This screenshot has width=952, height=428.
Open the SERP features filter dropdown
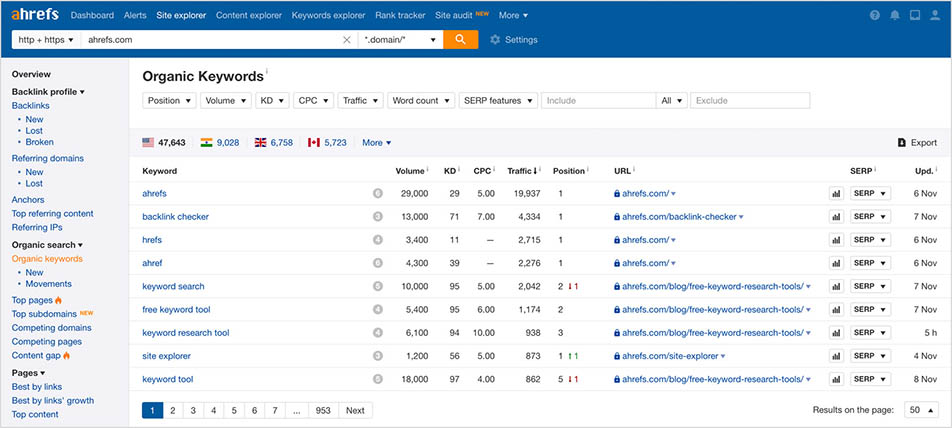pyautogui.click(x=498, y=101)
